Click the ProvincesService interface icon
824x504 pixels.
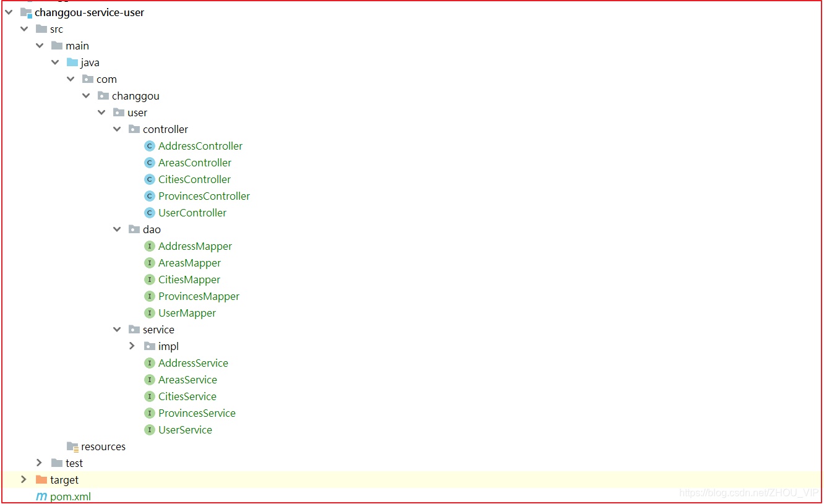[149, 413]
